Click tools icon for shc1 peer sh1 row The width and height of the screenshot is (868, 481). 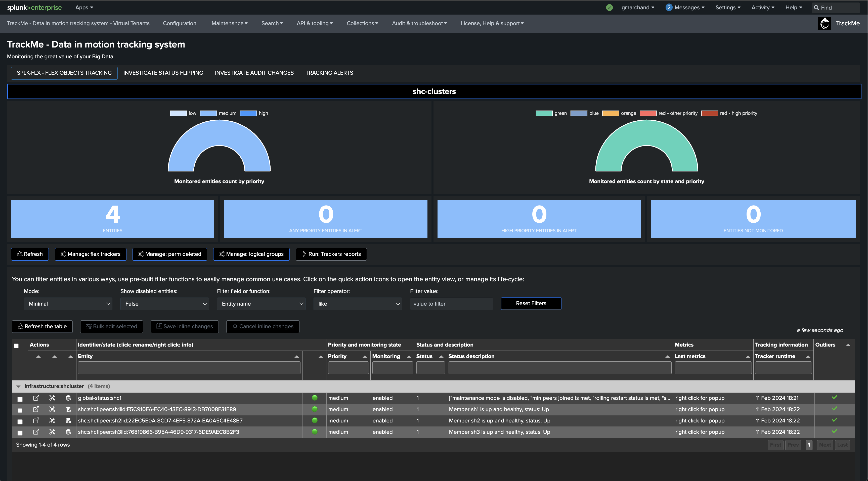click(52, 409)
